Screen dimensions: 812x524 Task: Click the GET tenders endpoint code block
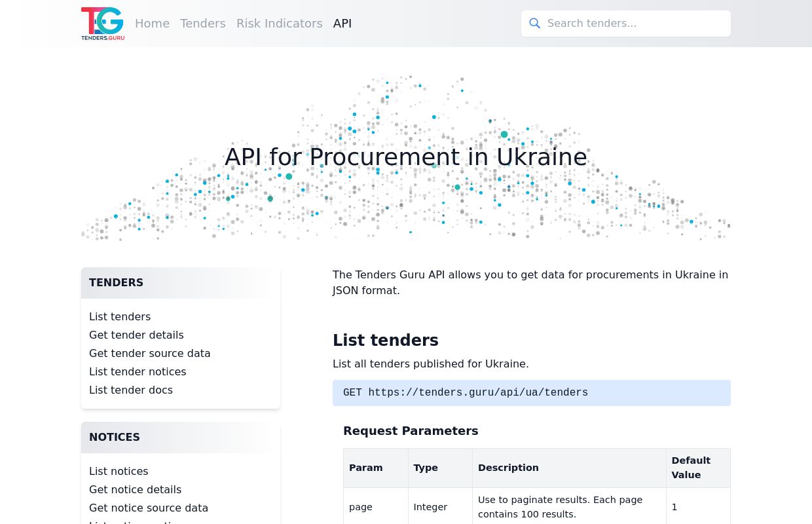[x=532, y=393]
